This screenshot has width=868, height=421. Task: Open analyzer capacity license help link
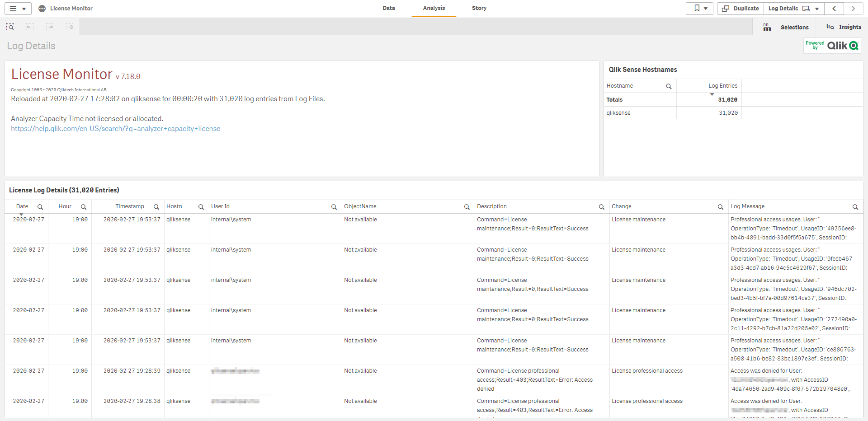(116, 129)
